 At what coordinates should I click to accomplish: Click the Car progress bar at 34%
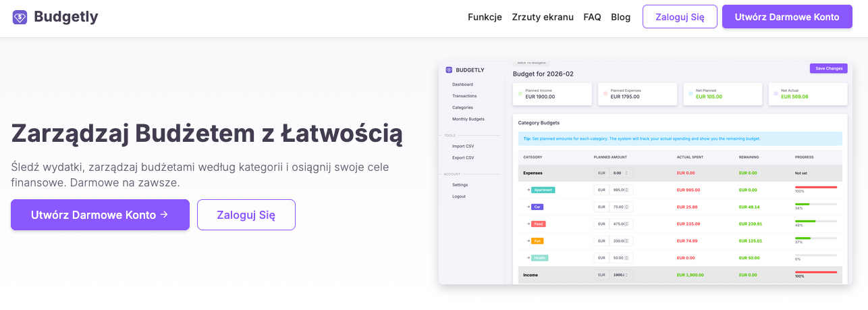(816, 204)
